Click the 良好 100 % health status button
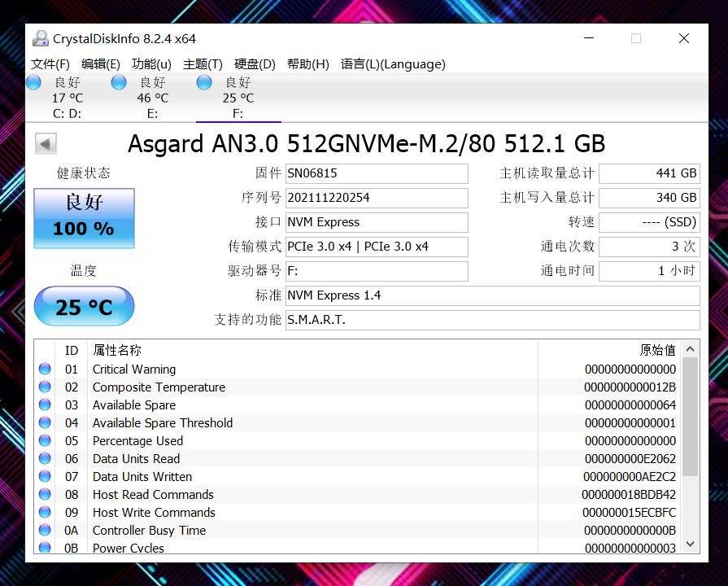The height and width of the screenshot is (586, 728). tap(84, 218)
